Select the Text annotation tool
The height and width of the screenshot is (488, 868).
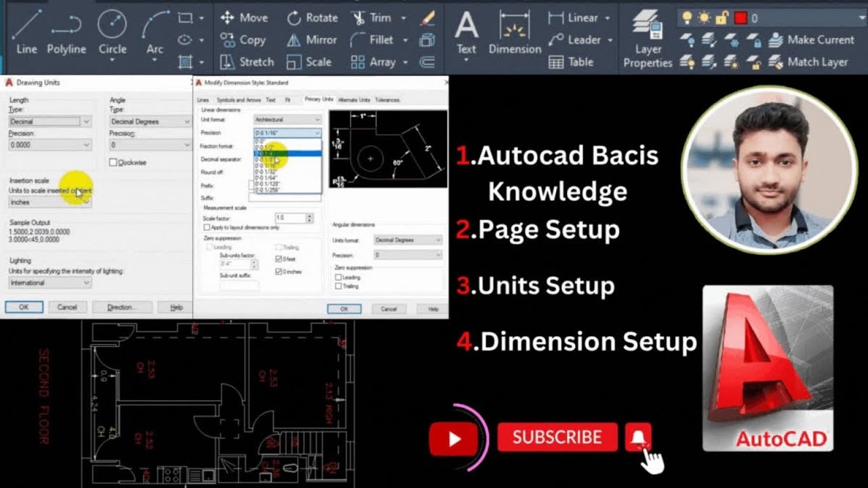tap(466, 33)
